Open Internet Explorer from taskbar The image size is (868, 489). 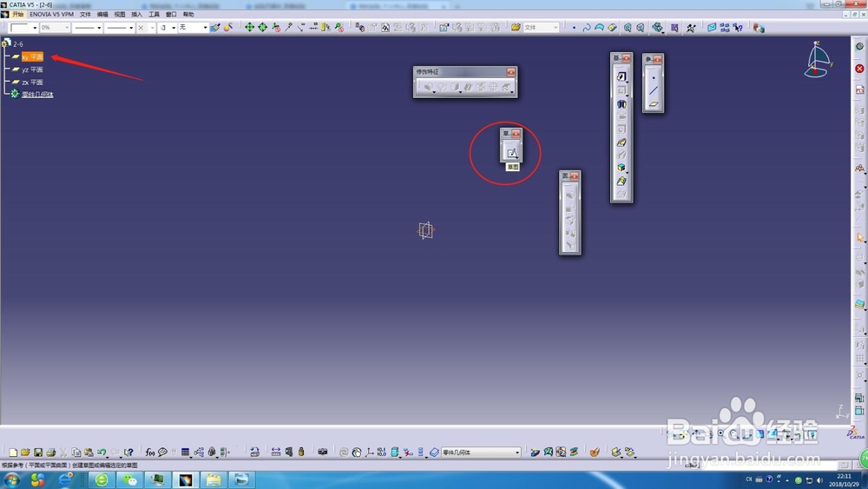(66, 479)
